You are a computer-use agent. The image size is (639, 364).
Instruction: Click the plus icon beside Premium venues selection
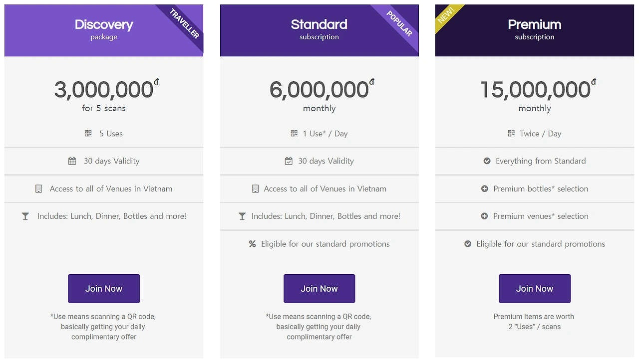pos(484,216)
